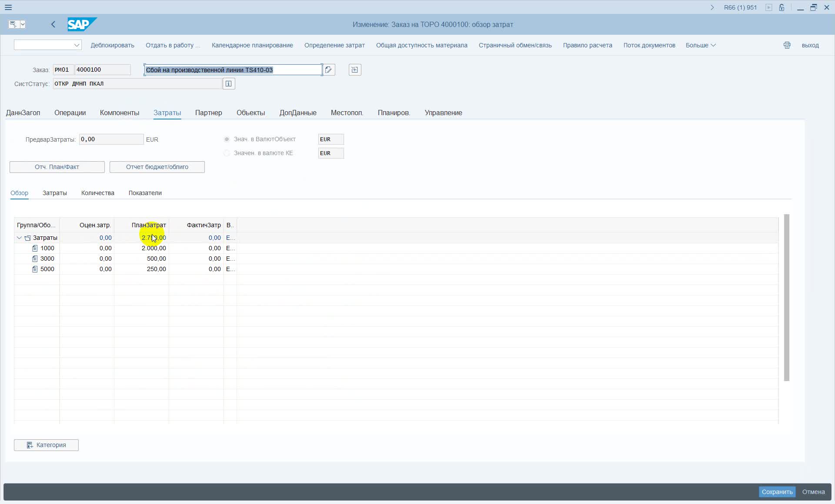Open the dropdown arrow next to session icon
The height and width of the screenshot is (504, 835).
pyautogui.click(x=23, y=24)
